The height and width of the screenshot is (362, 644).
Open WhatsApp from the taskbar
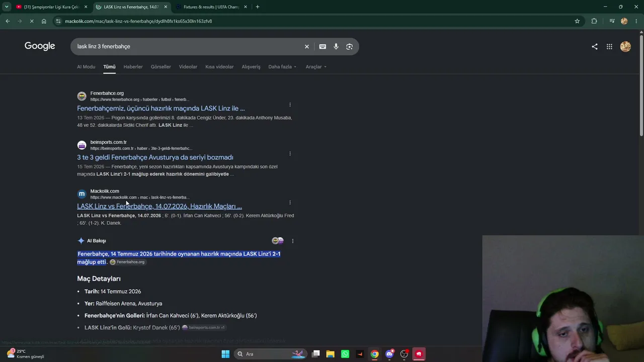click(345, 354)
